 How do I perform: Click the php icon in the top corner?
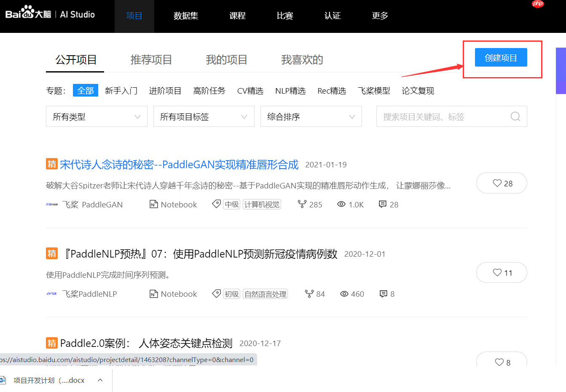click(x=537, y=4)
